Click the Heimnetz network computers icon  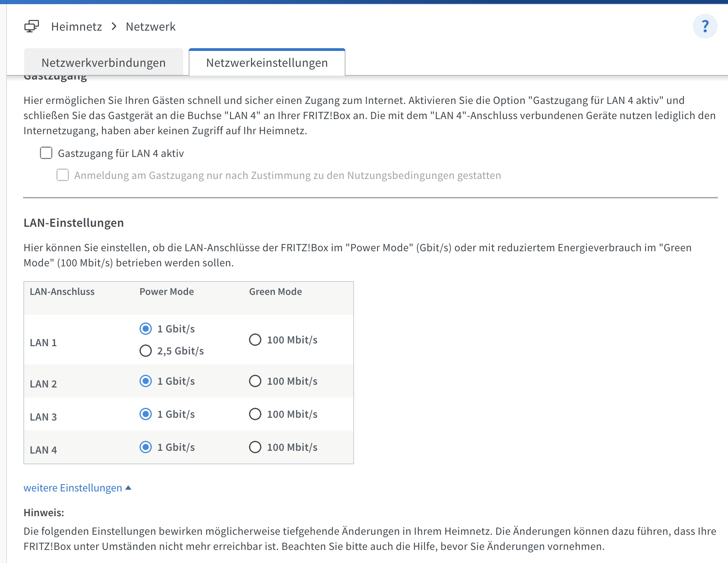click(x=32, y=26)
